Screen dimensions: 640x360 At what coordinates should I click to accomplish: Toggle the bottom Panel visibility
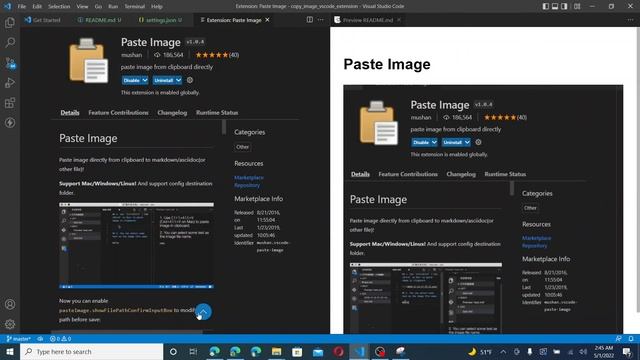pos(555,6)
